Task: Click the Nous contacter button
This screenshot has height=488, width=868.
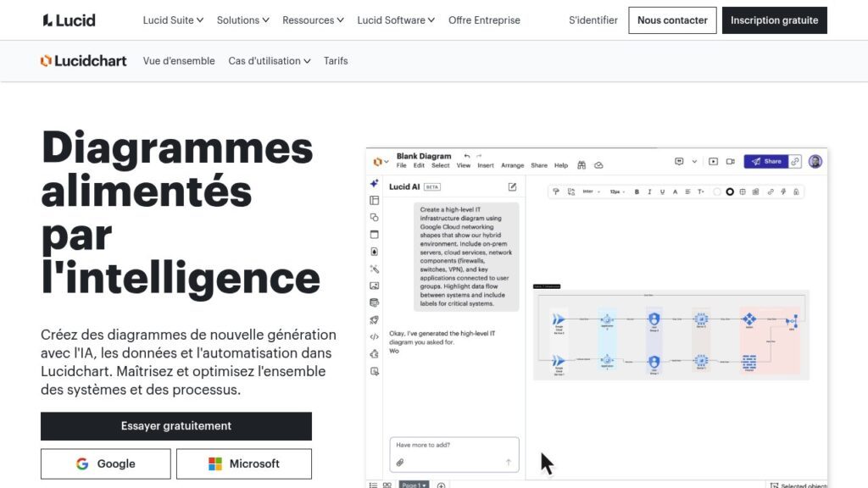Action: (672, 20)
